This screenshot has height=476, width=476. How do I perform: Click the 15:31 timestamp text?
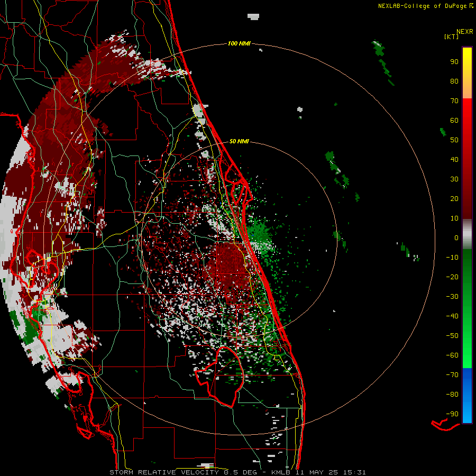coord(354,472)
